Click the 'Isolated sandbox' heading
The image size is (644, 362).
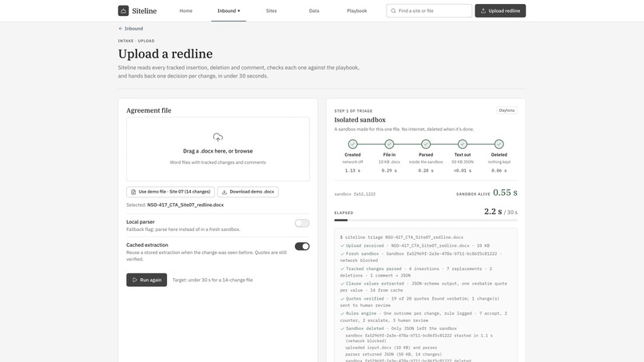[x=360, y=120]
